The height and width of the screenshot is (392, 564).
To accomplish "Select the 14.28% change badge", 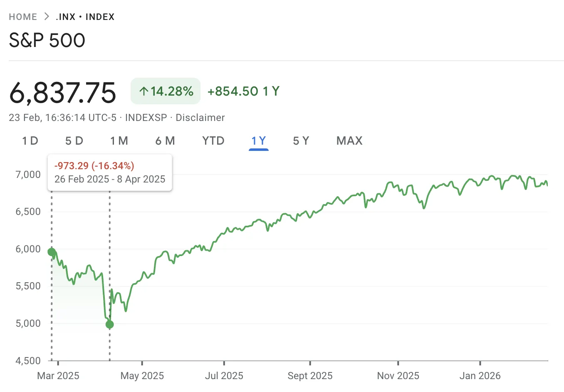I will 166,91.
